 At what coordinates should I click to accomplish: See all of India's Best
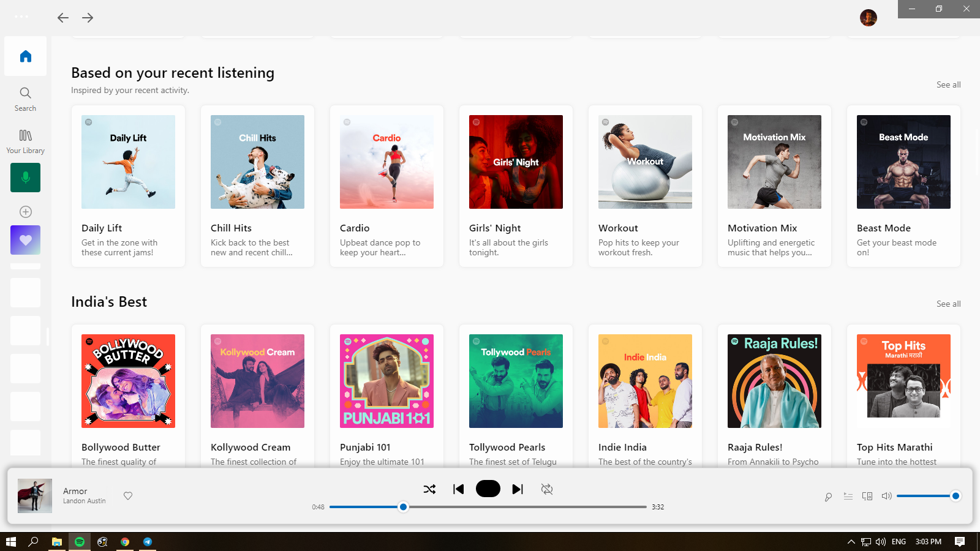pyautogui.click(x=948, y=304)
